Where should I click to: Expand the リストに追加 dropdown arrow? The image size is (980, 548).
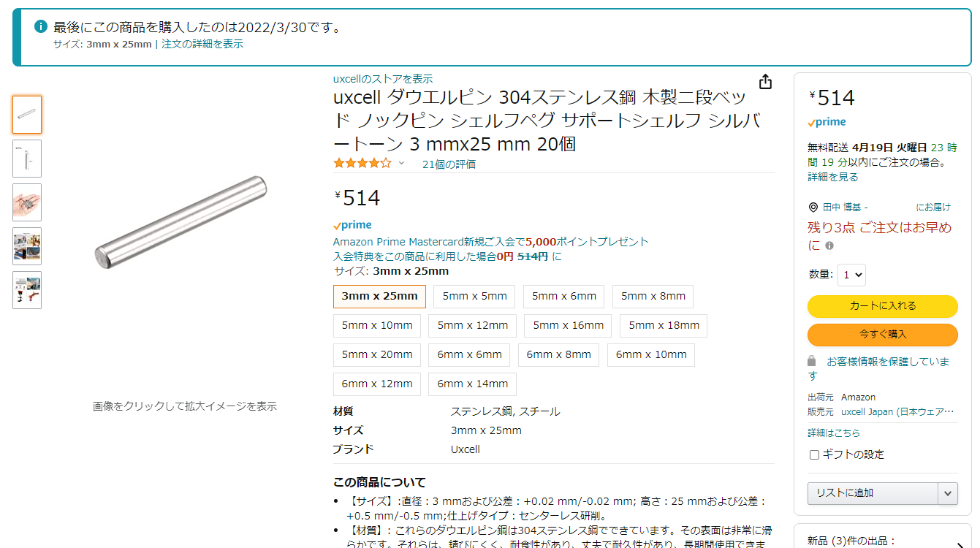coord(948,493)
